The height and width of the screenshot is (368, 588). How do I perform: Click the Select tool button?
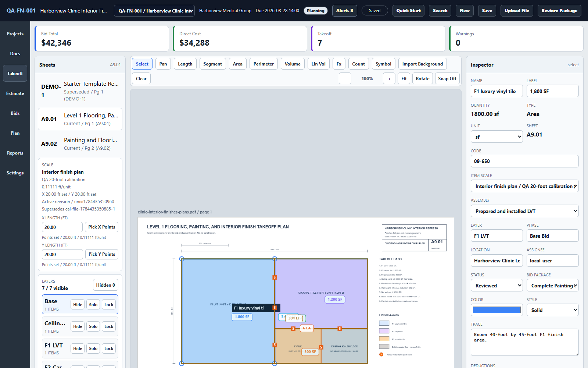(142, 64)
